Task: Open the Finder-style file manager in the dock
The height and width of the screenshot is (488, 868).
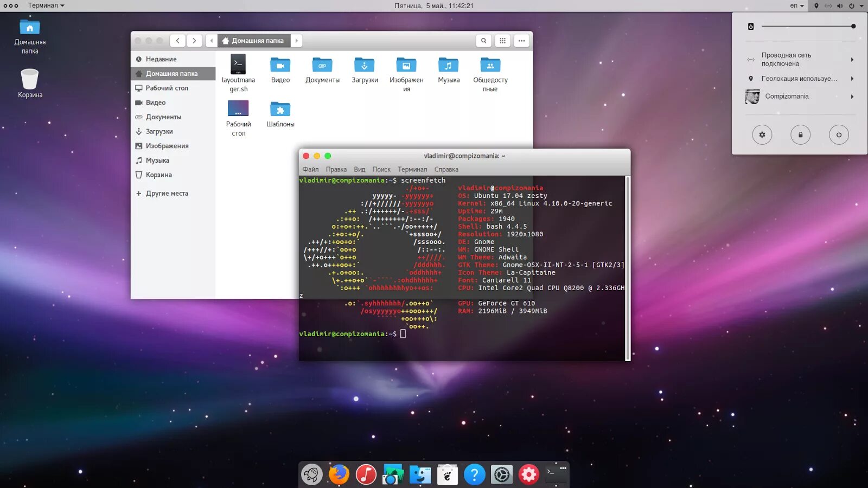Action: [x=420, y=474]
